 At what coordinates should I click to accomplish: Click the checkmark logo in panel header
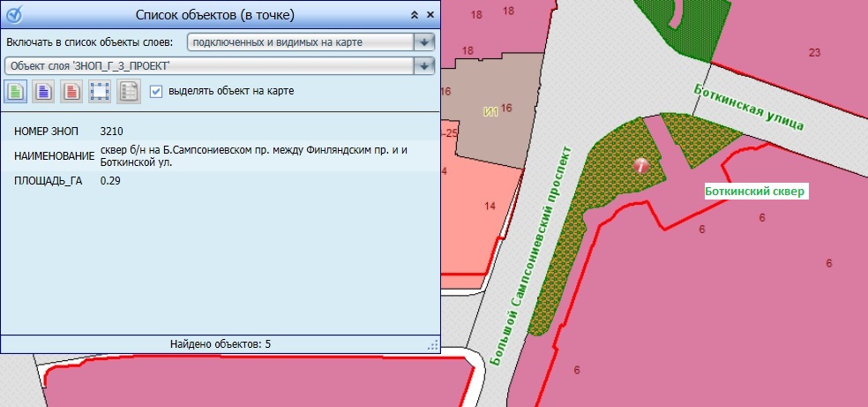tap(15, 15)
